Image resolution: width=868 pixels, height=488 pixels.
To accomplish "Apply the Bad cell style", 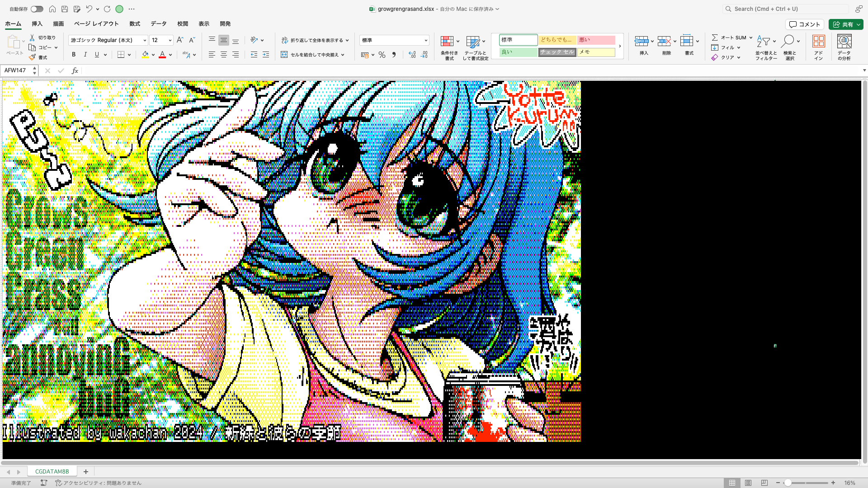I will pos(596,40).
